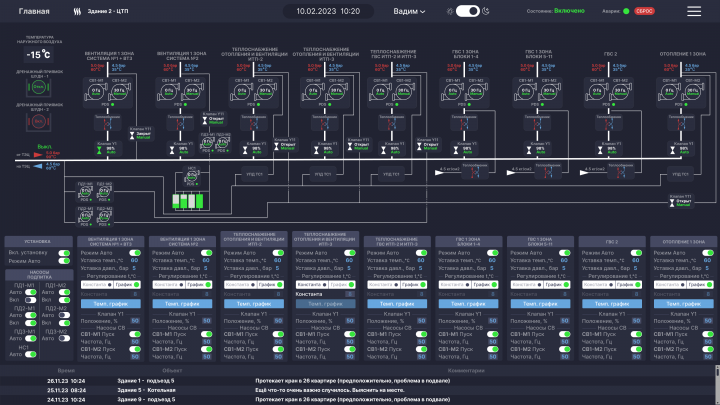Image resolution: width=720 pixels, height=405 pixels.
Task: Turn on ПД1-М1 Вкл switch
Action: (30, 300)
